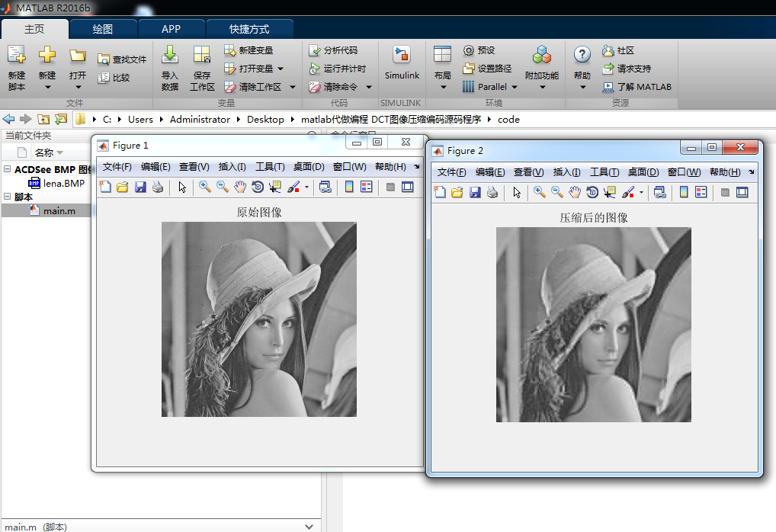Click 了解 MATLAB (Learn MATLAB)

click(x=637, y=87)
